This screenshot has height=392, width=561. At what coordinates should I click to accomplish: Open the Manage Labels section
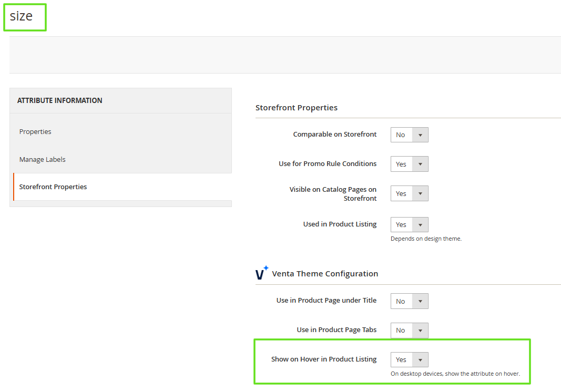pyautogui.click(x=42, y=159)
